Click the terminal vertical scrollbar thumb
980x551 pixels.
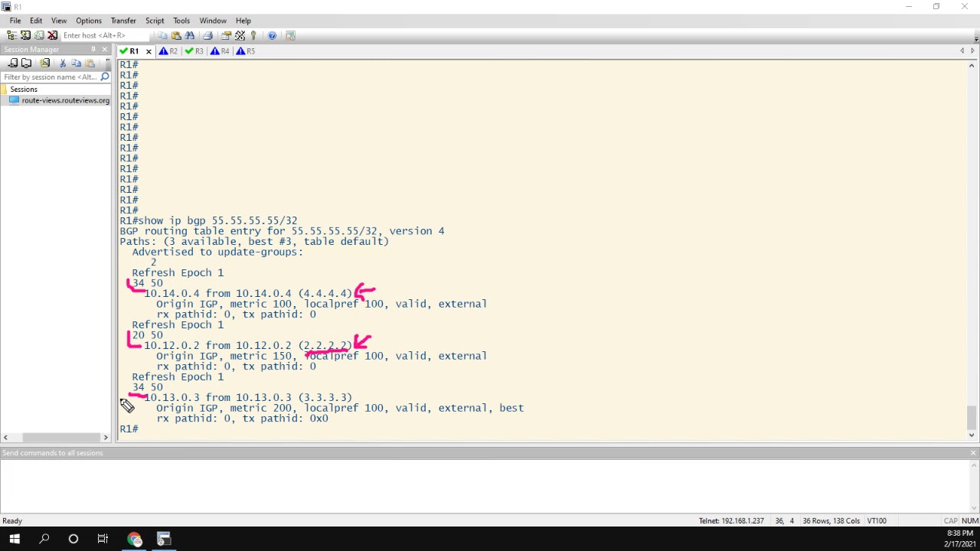(x=972, y=418)
